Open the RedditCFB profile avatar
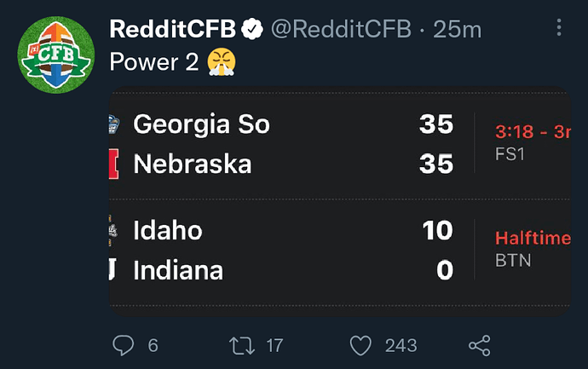This screenshot has width=588, height=369. pos(56,55)
